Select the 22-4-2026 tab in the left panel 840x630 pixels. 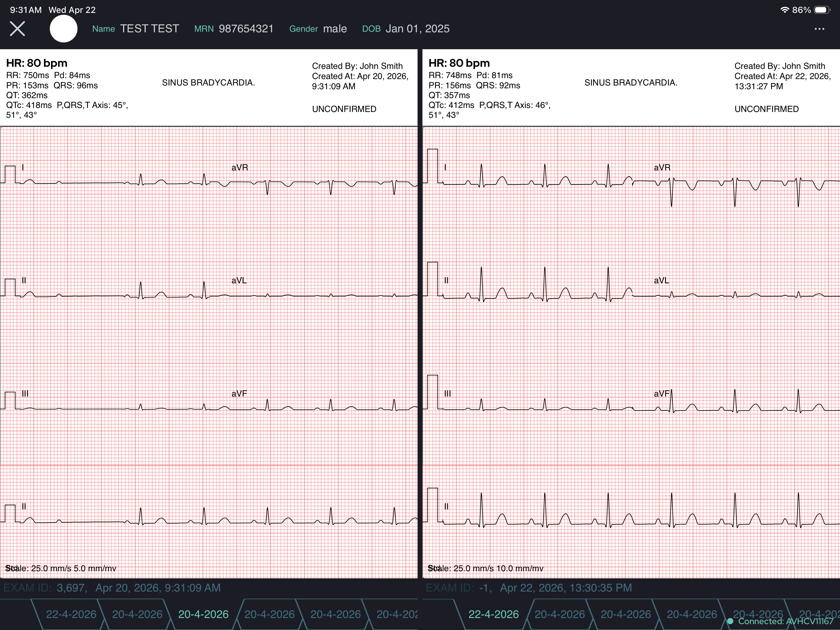(71, 614)
